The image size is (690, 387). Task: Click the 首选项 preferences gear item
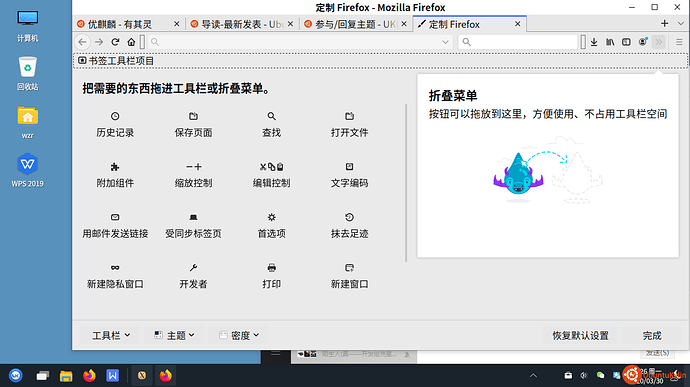point(272,226)
